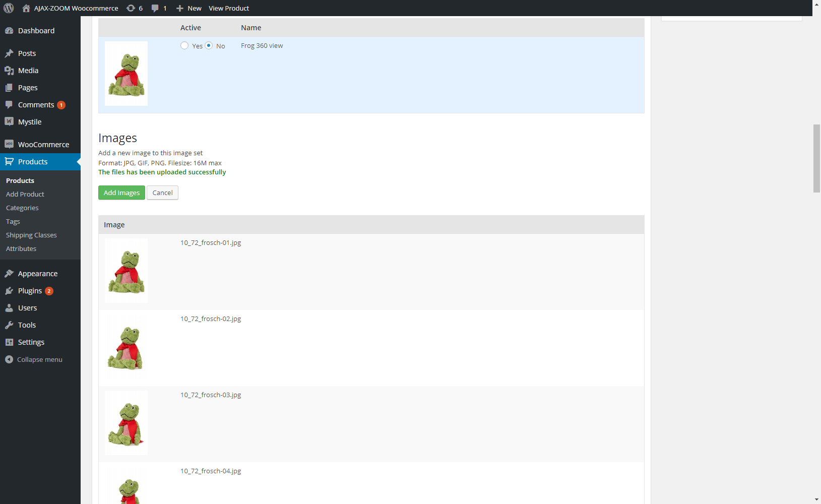Click the Name column header

coord(251,28)
